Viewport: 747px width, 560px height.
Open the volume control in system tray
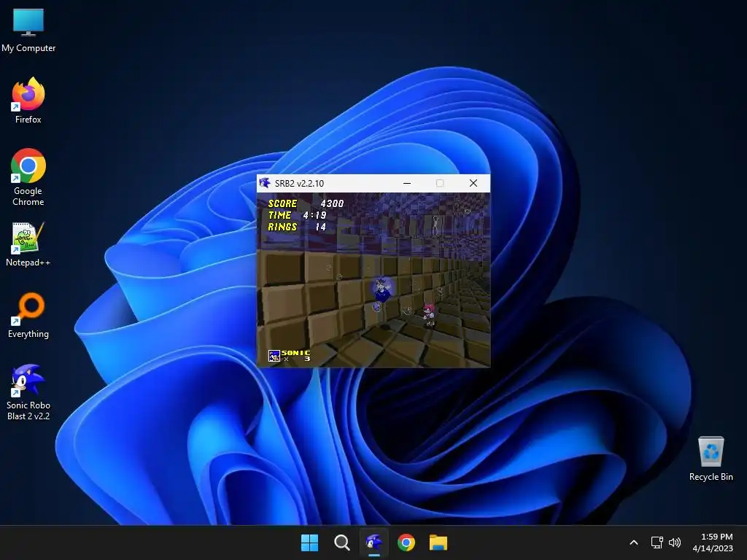tap(675, 542)
